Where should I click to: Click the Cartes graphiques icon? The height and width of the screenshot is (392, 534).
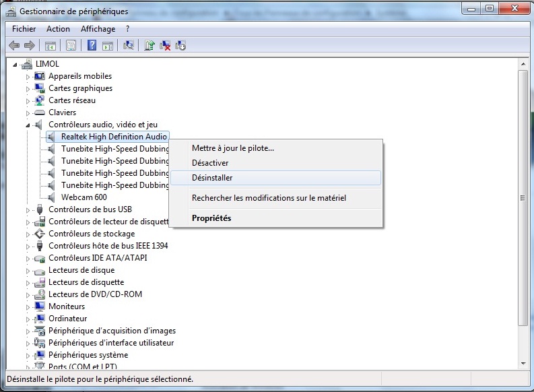tap(40, 88)
